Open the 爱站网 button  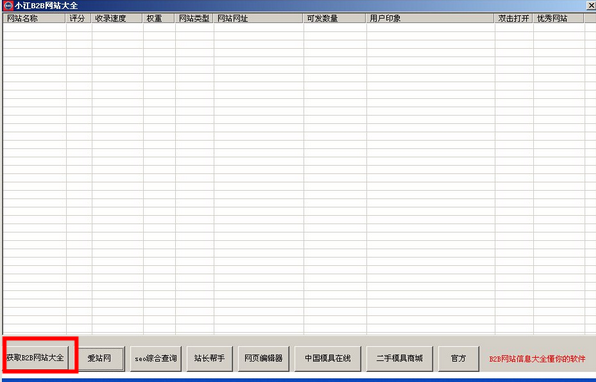tap(100, 358)
